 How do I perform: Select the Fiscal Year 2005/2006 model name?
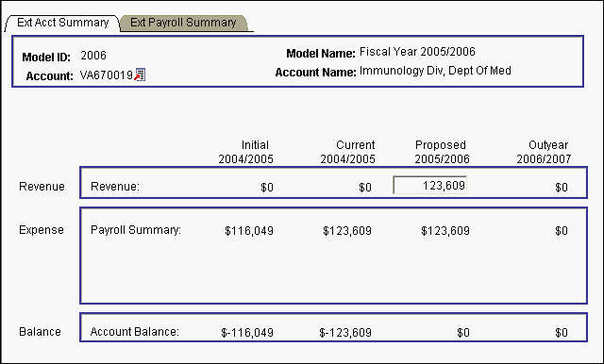click(417, 52)
